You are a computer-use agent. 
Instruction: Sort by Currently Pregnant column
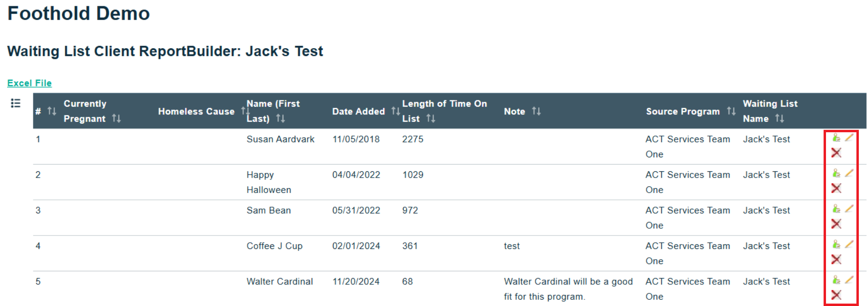116,119
